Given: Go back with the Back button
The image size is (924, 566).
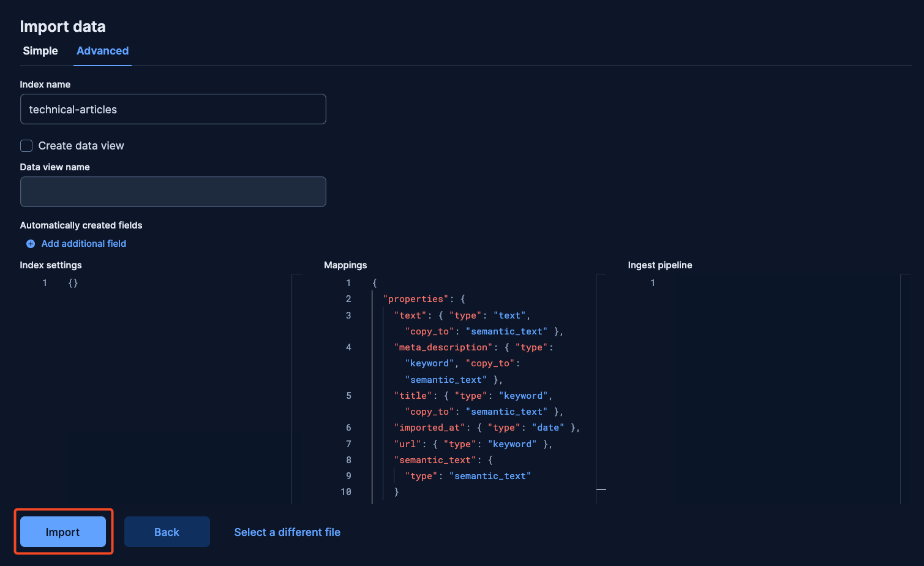Looking at the screenshot, I should [x=167, y=532].
